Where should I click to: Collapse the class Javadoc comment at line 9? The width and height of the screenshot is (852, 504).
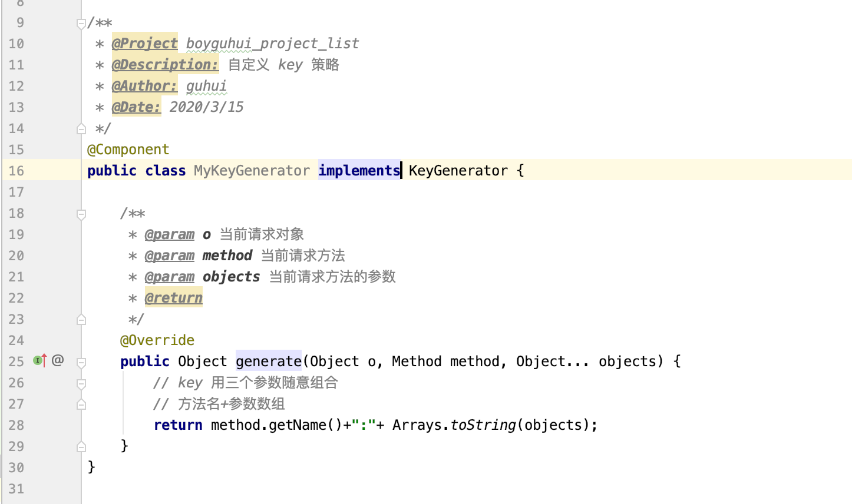tap(81, 24)
